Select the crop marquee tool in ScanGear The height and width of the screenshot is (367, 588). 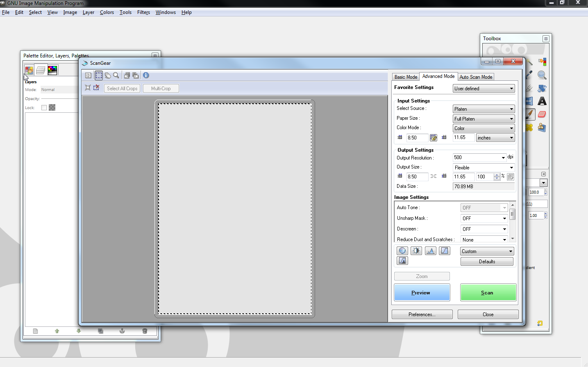tap(99, 75)
